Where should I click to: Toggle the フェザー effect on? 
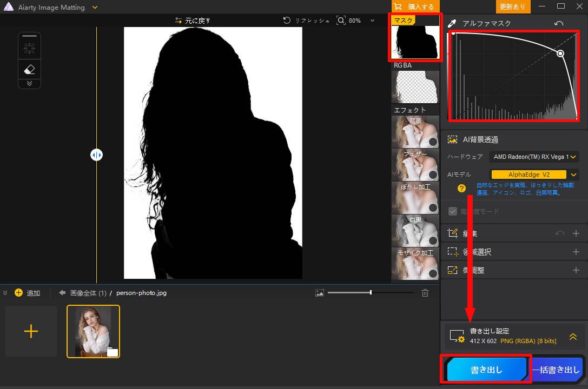(x=434, y=175)
